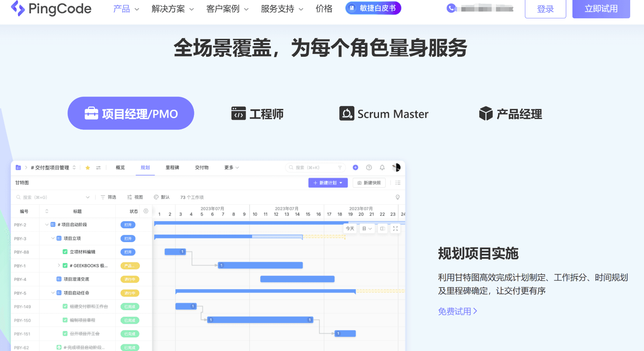This screenshot has height=351, width=644.
Task: Click the lightbulb tip icon
Action: pos(397,197)
